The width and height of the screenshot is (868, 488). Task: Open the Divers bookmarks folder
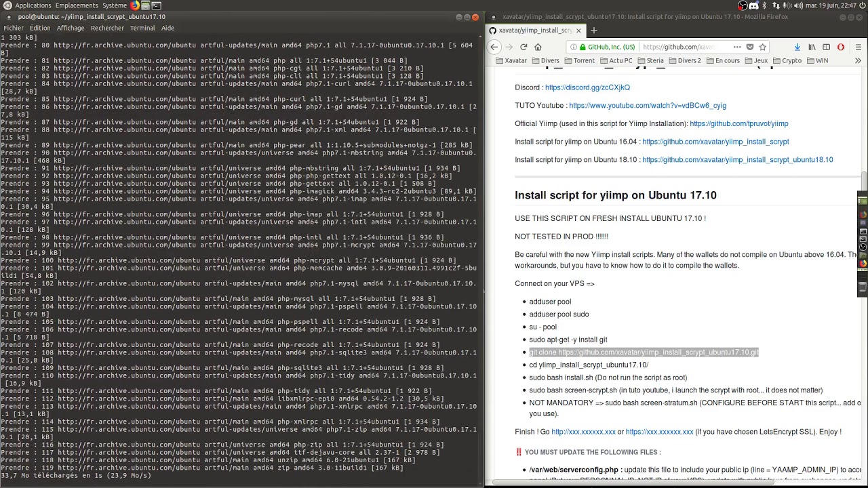545,60
